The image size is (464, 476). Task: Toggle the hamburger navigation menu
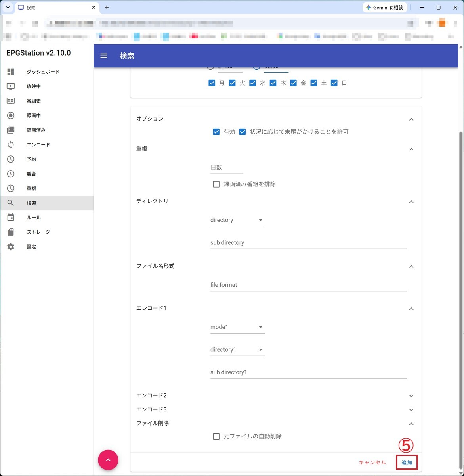coord(104,56)
